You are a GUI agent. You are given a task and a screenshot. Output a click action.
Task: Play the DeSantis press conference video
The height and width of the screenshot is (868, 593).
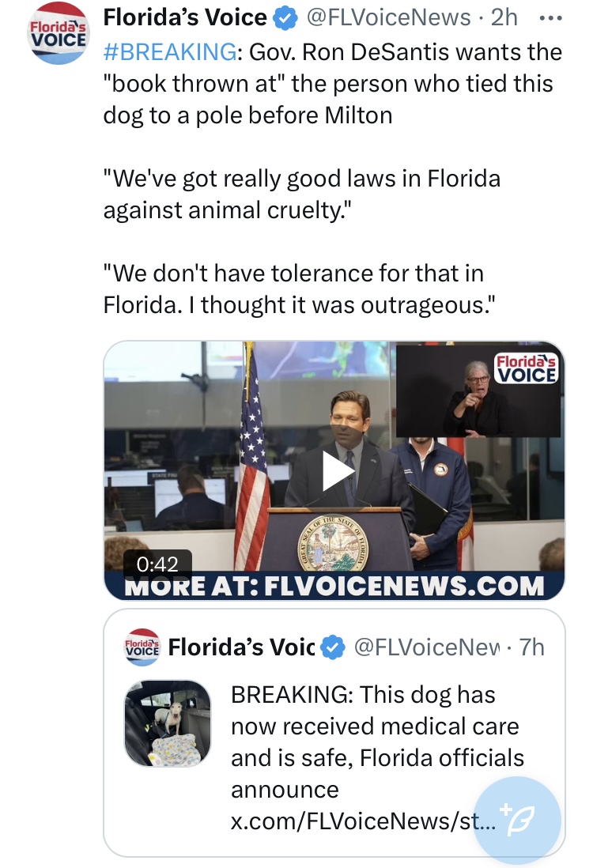(338, 471)
